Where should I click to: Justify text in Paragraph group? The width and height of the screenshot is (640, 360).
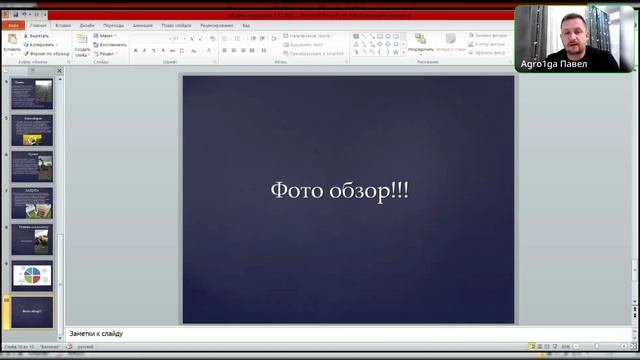(x=252, y=50)
